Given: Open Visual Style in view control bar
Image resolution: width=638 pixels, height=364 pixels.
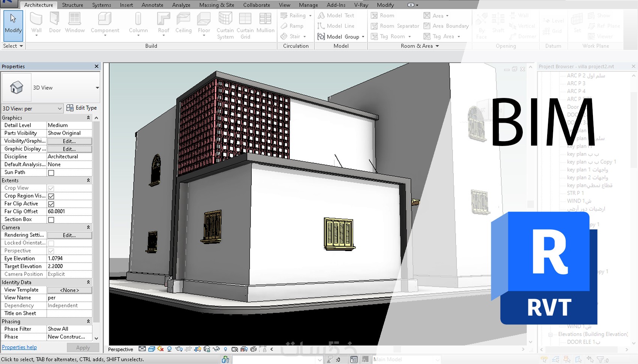Looking at the screenshot, I should (152, 349).
